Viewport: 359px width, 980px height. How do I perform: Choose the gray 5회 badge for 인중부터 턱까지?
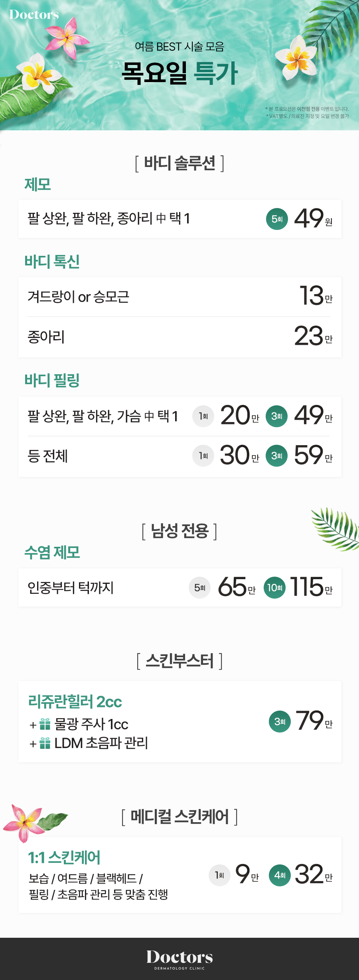tap(199, 587)
